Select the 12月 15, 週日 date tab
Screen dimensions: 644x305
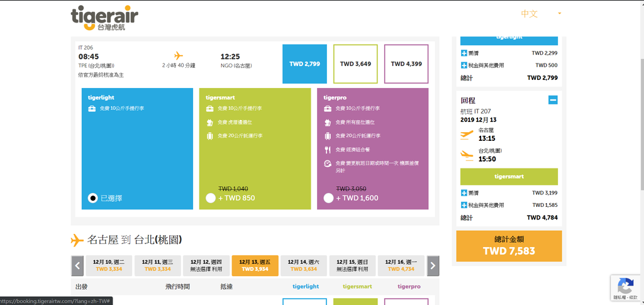[352, 265]
